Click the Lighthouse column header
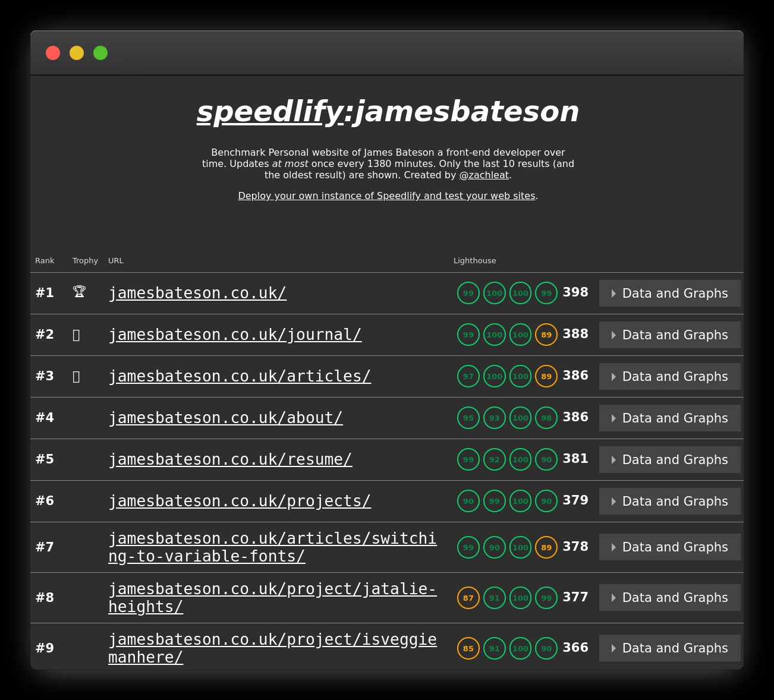This screenshot has width=774, height=700. pos(474,261)
